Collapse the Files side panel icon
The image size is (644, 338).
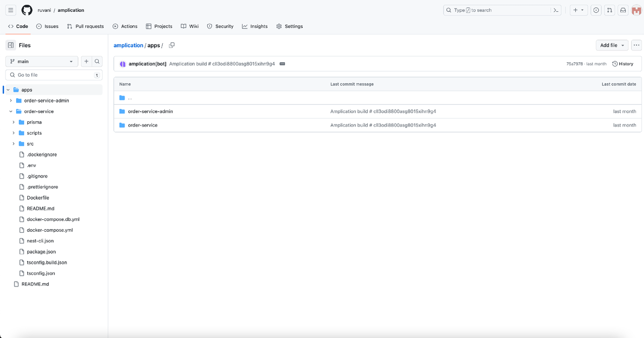[11, 46]
